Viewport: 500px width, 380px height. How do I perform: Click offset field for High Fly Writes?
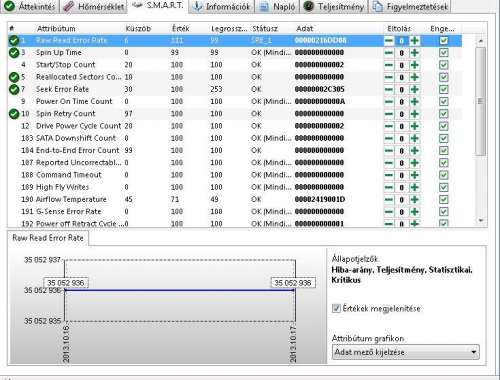point(402,187)
